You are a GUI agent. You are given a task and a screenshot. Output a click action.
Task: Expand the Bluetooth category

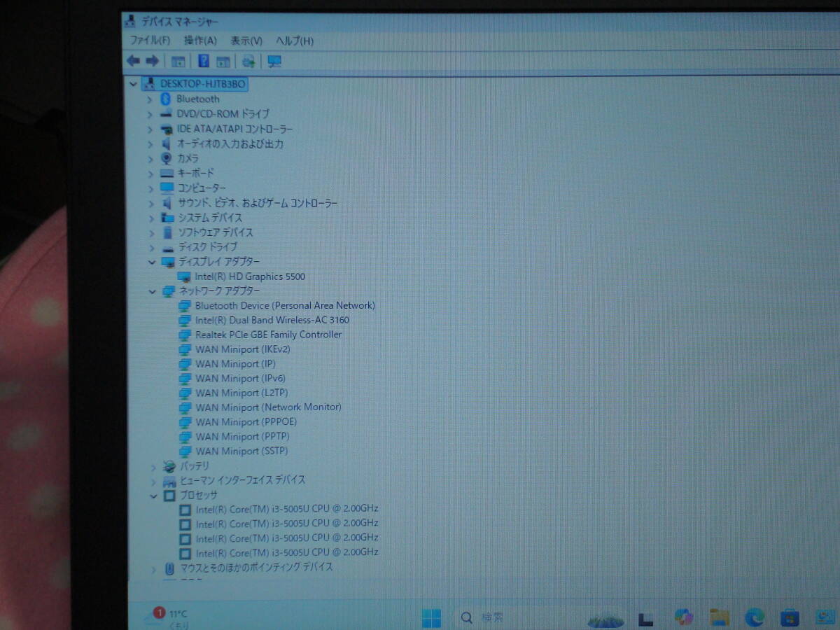[150, 99]
